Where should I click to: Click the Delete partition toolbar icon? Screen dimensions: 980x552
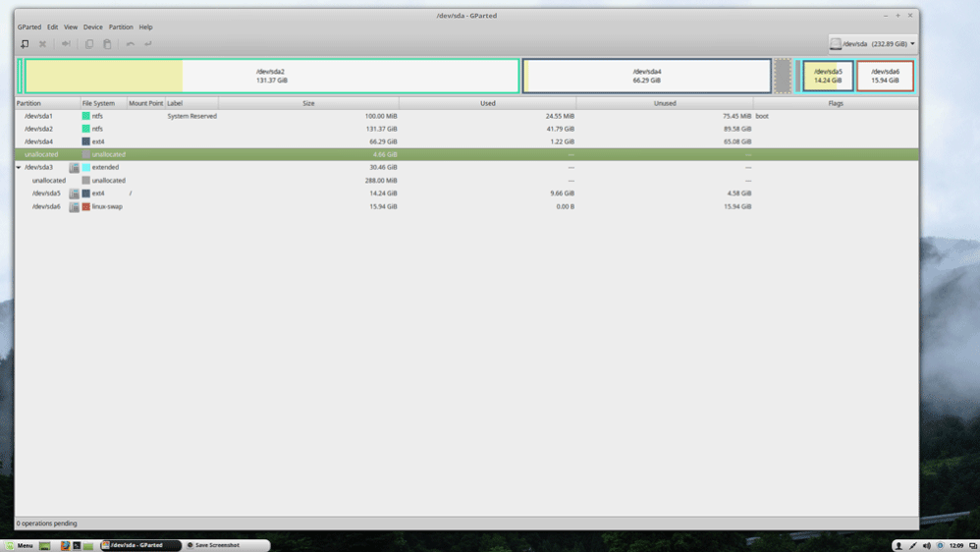[42, 44]
